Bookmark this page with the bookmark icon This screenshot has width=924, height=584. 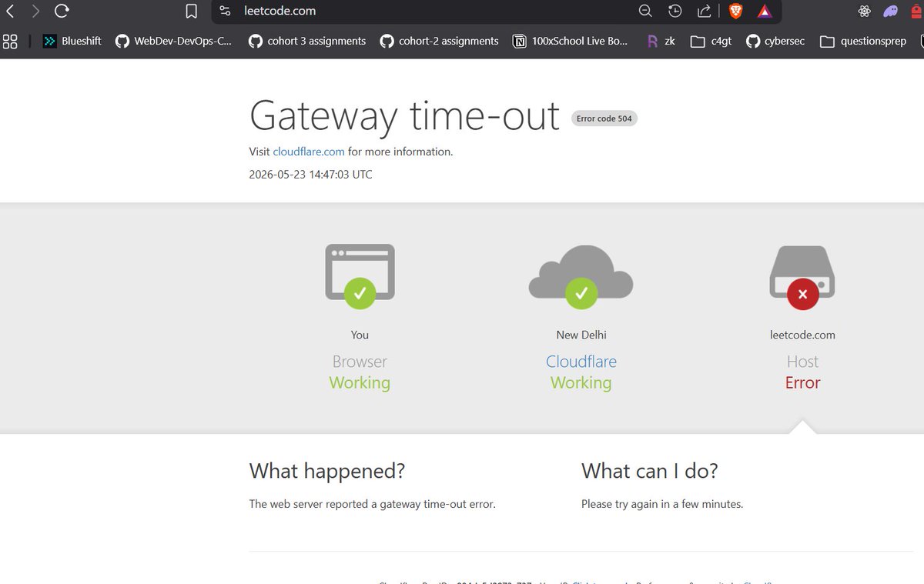(192, 11)
